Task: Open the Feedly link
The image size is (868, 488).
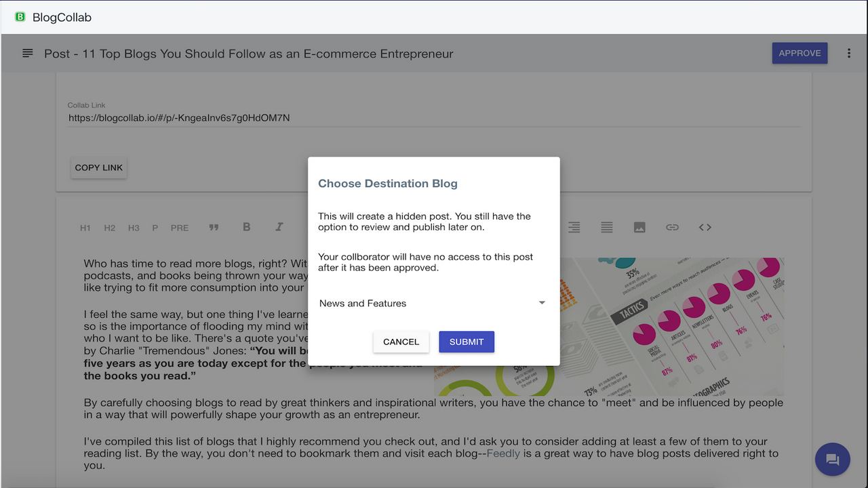Action: pyautogui.click(x=502, y=453)
